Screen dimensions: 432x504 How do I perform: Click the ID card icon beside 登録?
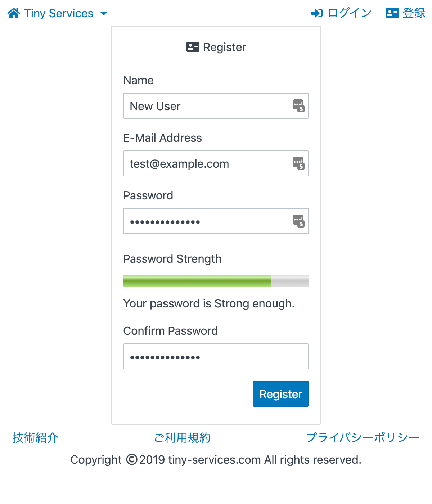coord(392,13)
